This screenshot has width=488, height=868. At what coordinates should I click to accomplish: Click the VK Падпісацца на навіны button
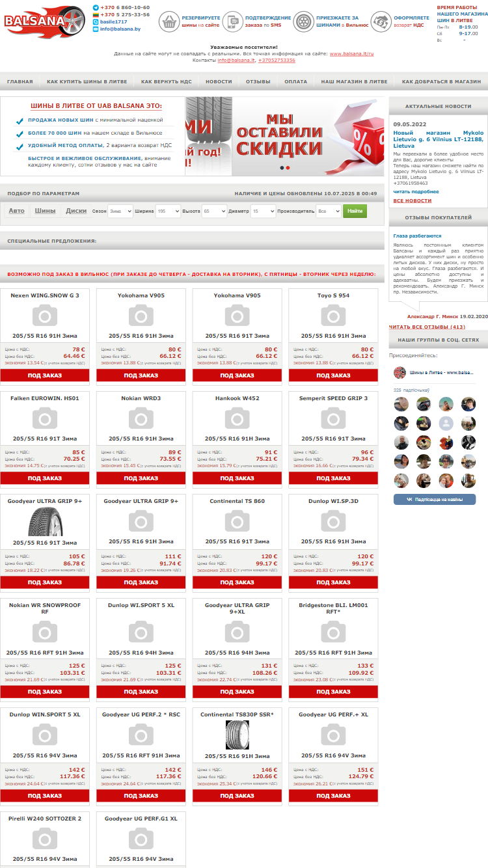coord(435,499)
